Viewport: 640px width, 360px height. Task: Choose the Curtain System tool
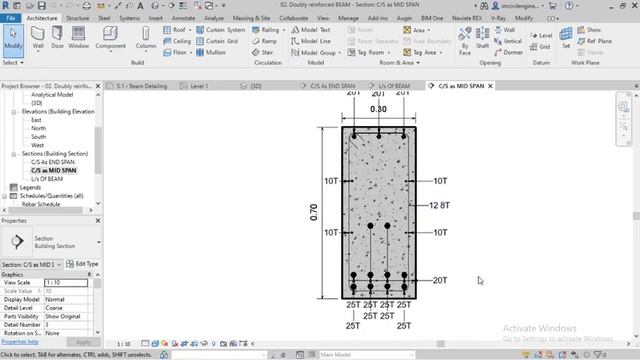(220, 30)
